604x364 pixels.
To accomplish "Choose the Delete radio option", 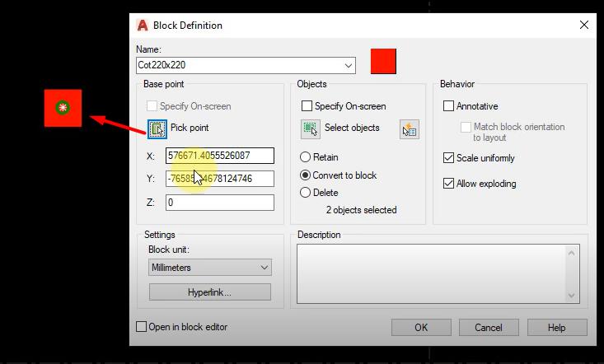I will coord(306,193).
